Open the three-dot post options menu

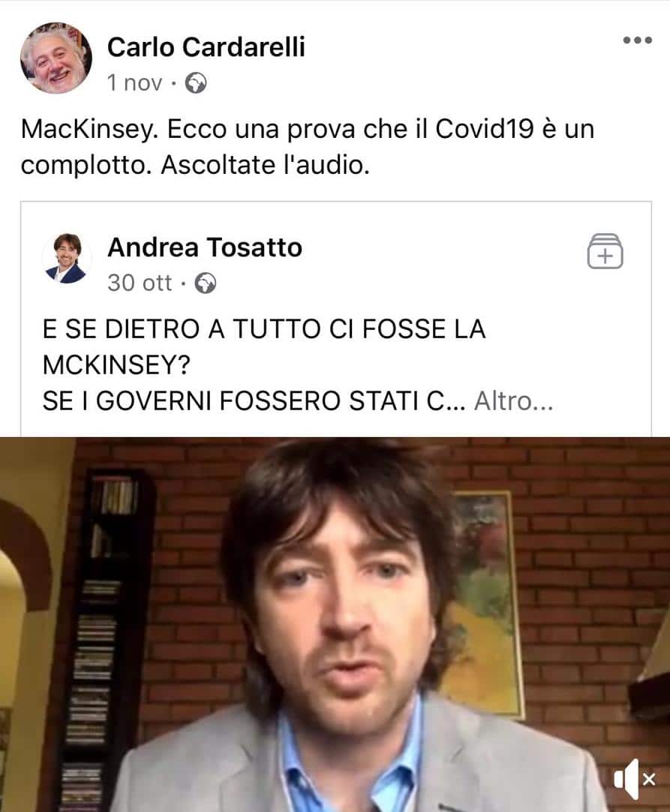point(637,40)
